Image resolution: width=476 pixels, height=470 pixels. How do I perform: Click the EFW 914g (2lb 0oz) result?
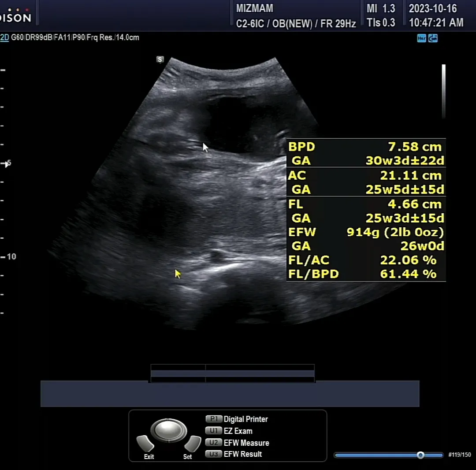366,232
